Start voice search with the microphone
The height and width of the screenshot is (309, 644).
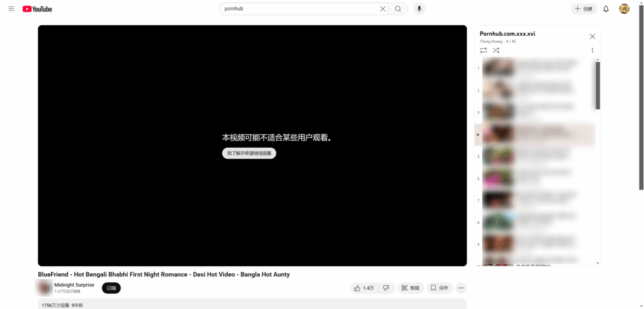(x=419, y=9)
